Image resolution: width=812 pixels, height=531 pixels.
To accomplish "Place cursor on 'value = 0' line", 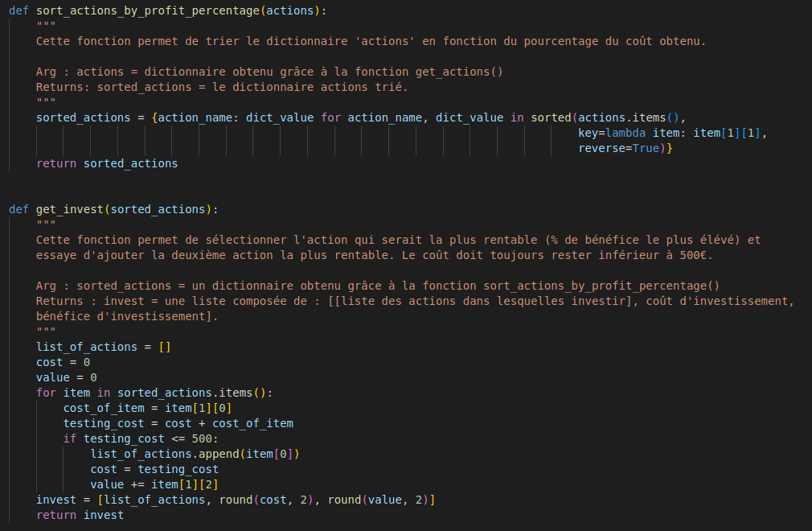I will pyautogui.click(x=66, y=377).
